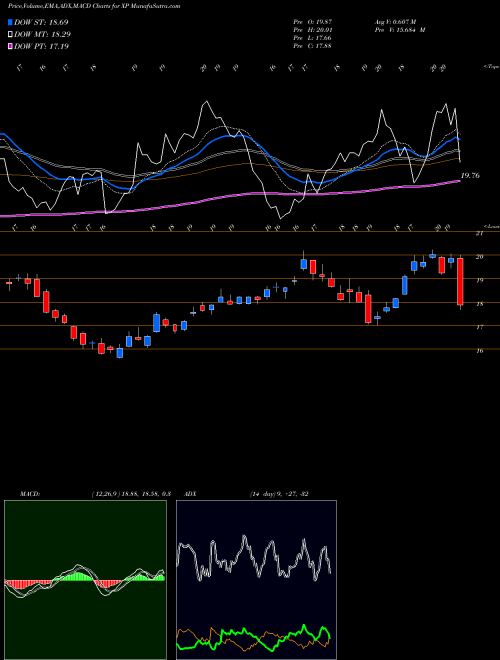Click the ADX (14 day) parameter values

pyautogui.click(x=279, y=494)
